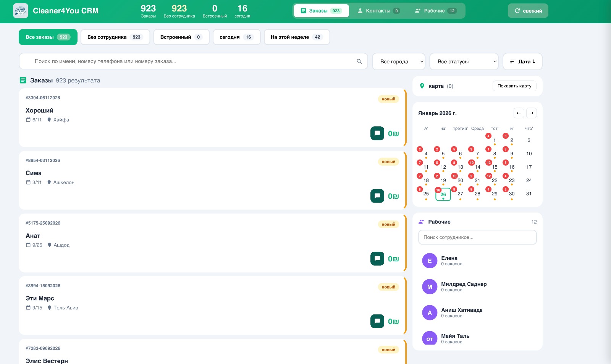
Task: Click Милдред Саднер's avatar icon
Action: (x=430, y=287)
